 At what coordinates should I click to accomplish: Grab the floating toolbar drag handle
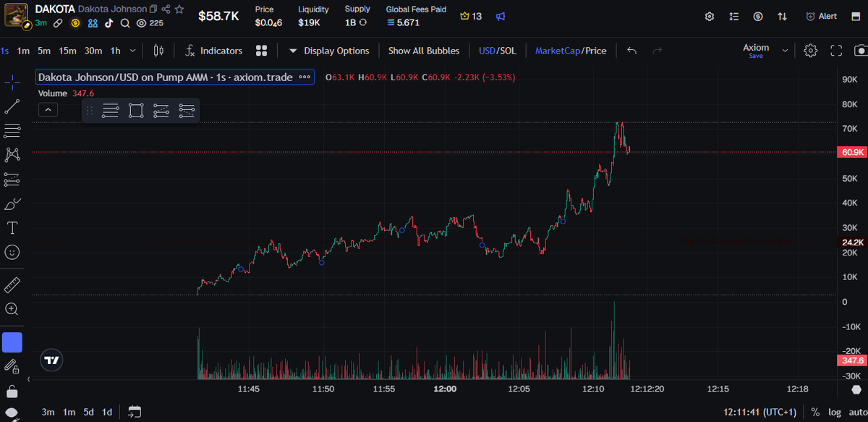[90, 111]
